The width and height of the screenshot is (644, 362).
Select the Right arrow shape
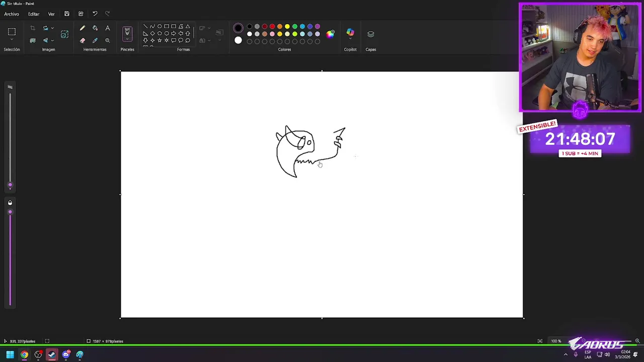(x=174, y=34)
